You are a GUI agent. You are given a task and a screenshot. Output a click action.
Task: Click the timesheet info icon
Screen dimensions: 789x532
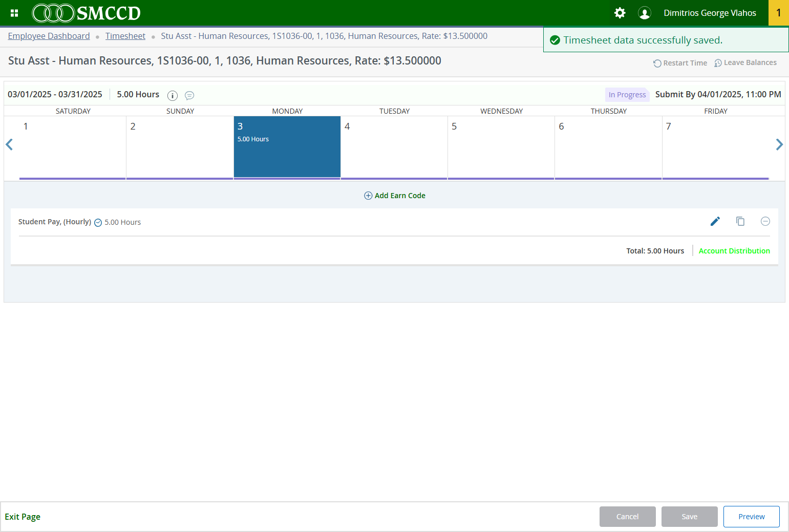(173, 95)
